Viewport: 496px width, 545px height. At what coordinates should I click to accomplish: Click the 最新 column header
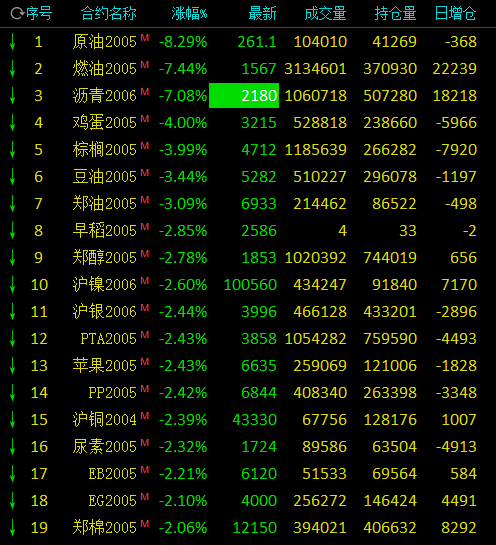coord(263,14)
